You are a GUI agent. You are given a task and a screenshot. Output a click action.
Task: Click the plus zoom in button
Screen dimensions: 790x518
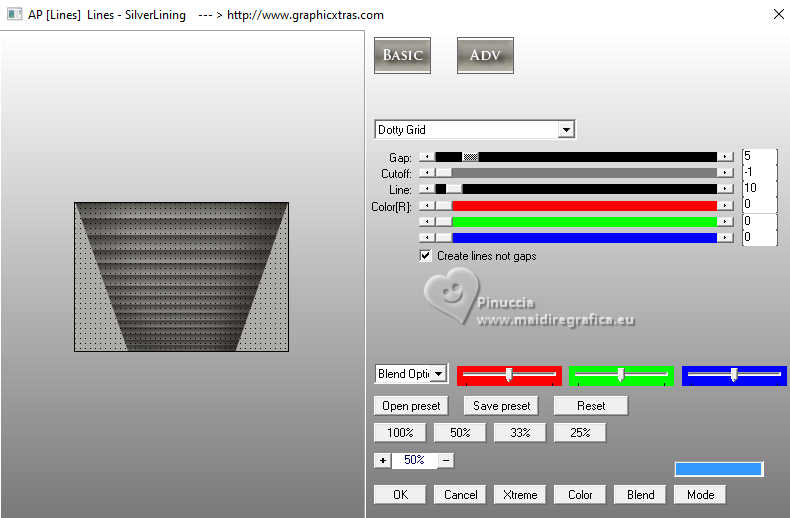382,460
